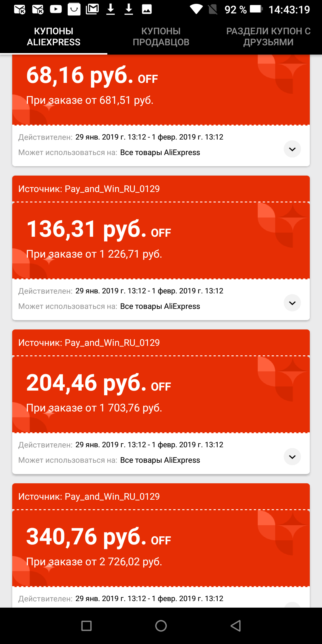Tap source label above the 136,31 руб. coupon

(89, 189)
